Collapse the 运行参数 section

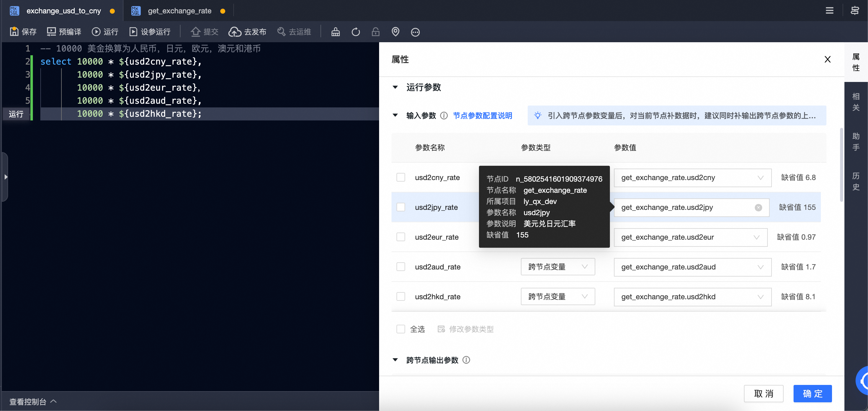click(395, 87)
